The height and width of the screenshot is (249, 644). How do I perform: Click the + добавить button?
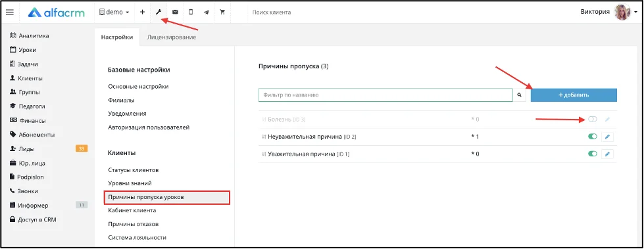(x=574, y=95)
